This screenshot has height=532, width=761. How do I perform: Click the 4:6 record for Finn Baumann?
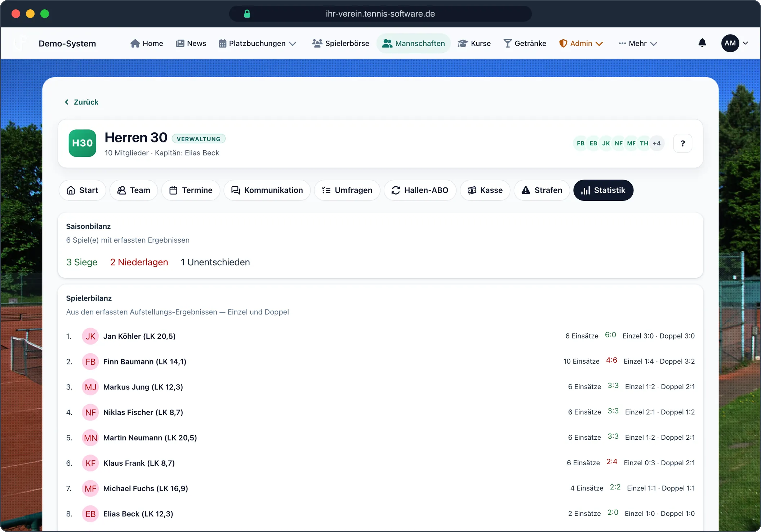click(x=611, y=360)
